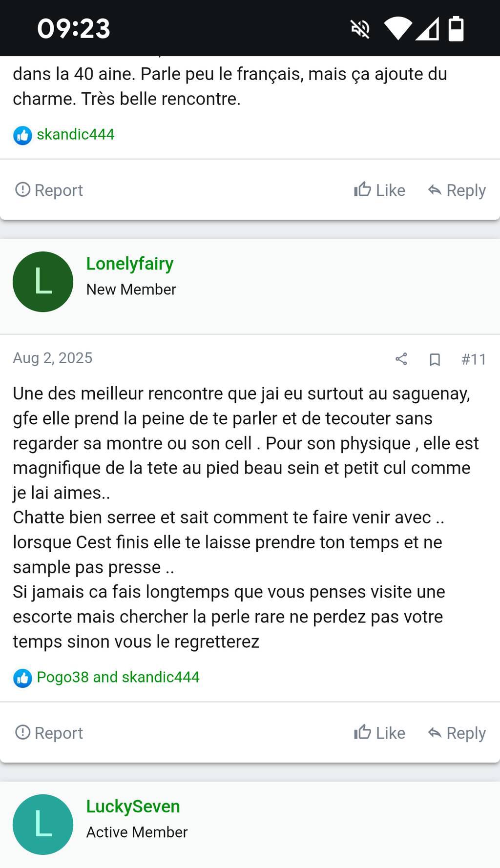Open the #11 post permalink
This screenshot has height=868, width=500.
click(x=473, y=360)
